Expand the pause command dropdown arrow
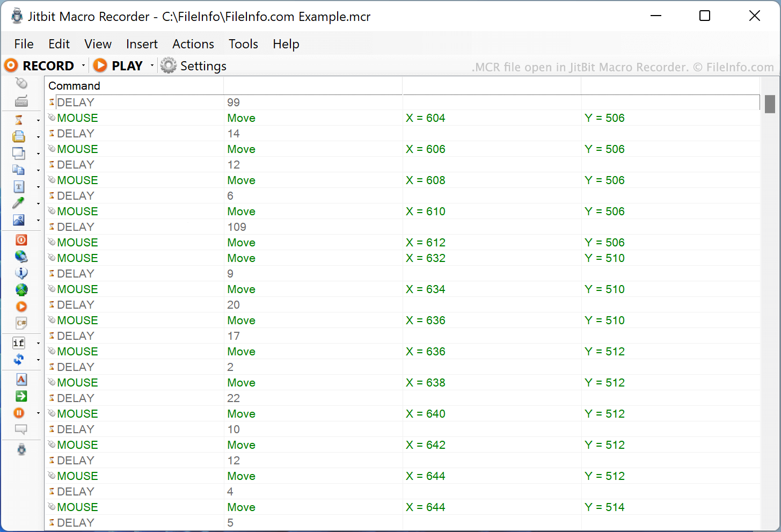781x532 pixels. point(38,413)
